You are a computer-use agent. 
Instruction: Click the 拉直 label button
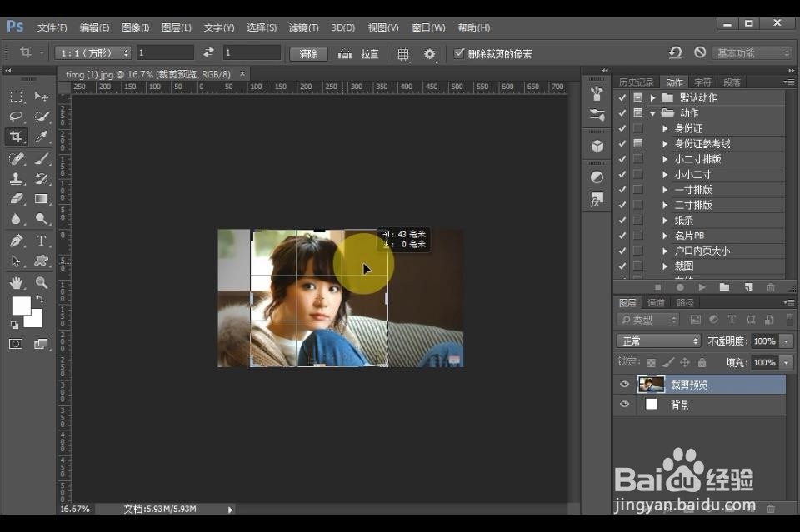pyautogui.click(x=370, y=53)
